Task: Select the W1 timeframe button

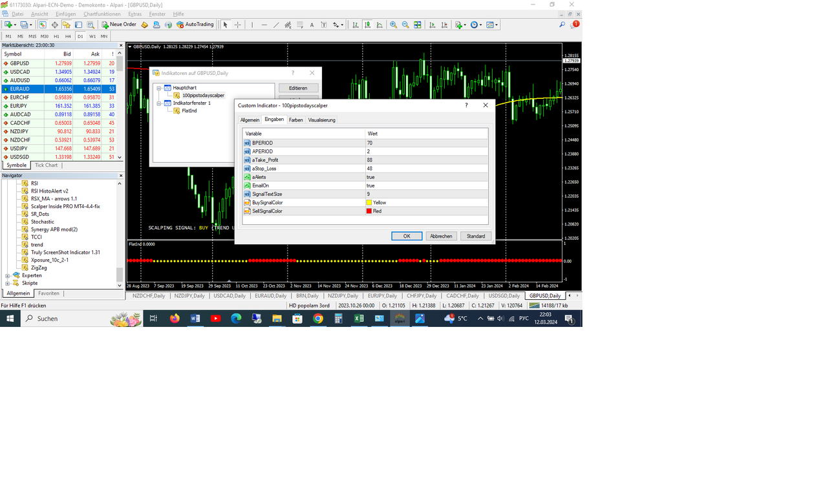Action: pos(92,36)
